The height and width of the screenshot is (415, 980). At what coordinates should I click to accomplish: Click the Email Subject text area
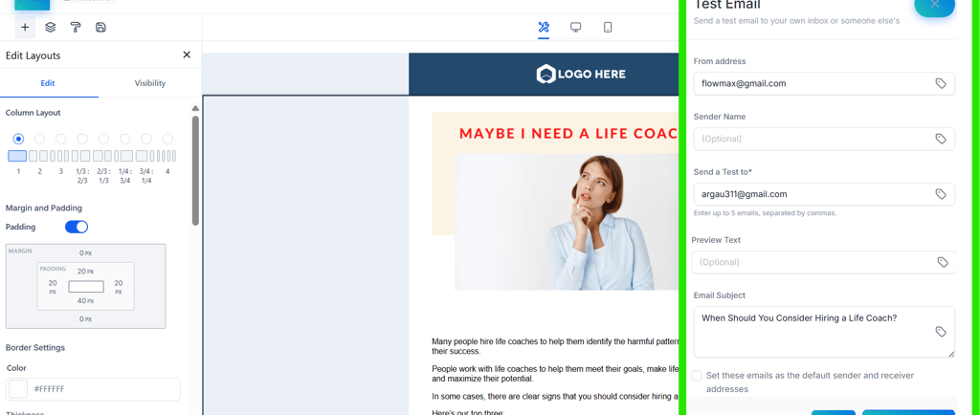824,332
